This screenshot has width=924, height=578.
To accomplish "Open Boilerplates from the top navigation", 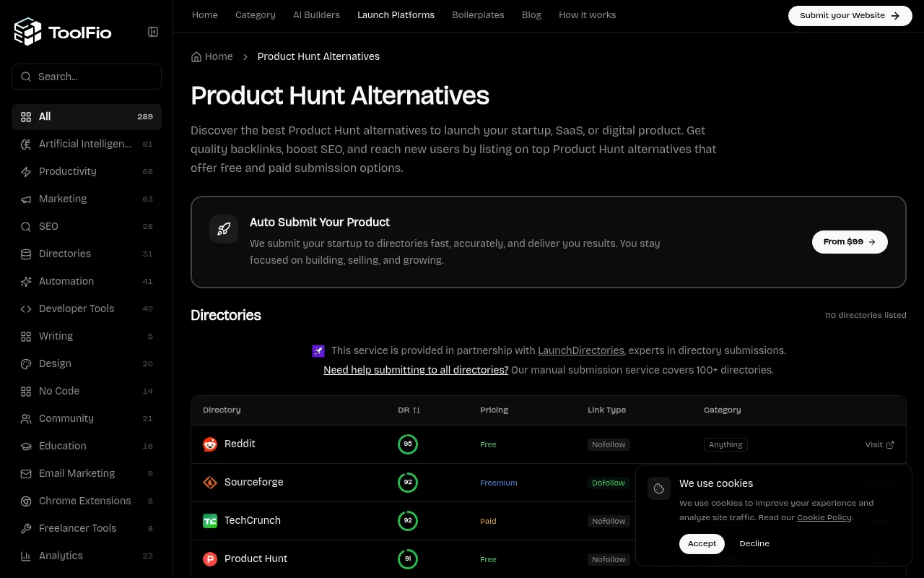I will (478, 15).
